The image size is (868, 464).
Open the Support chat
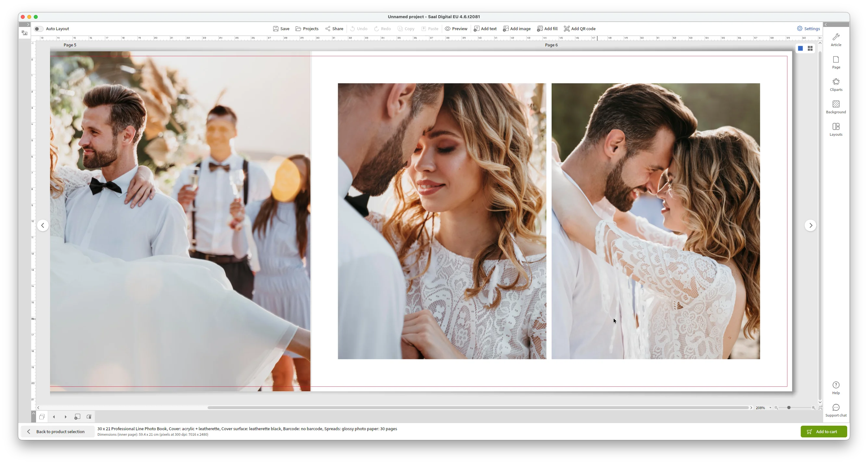pos(836,410)
